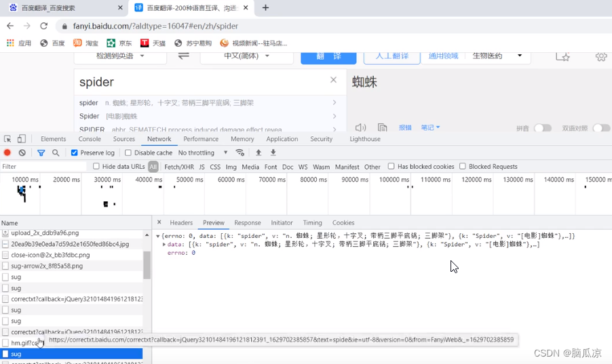This screenshot has width=612, height=364.
Task: Switch to the Elements panel tab
Action: 53,139
